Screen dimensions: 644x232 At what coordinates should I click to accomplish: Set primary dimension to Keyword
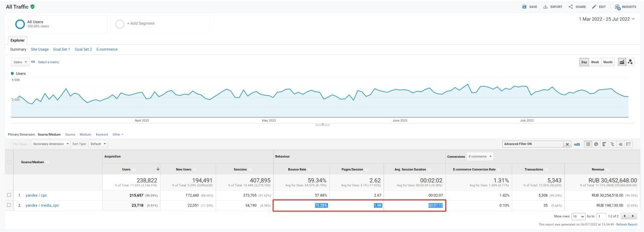[x=102, y=135]
